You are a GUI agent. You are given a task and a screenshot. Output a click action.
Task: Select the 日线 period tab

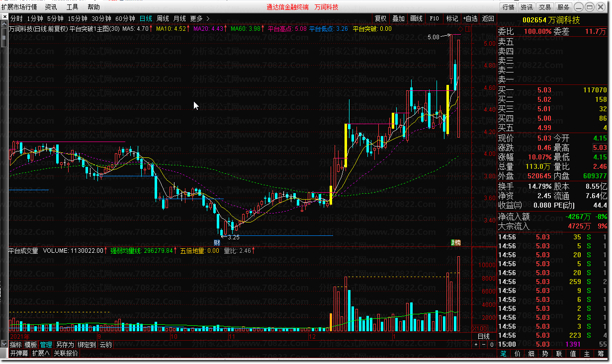tap(146, 19)
